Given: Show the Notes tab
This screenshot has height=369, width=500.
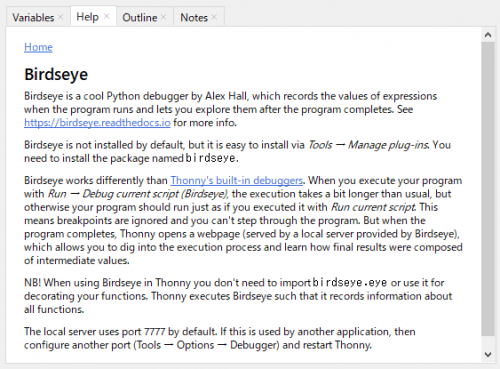Looking at the screenshot, I should [x=194, y=17].
